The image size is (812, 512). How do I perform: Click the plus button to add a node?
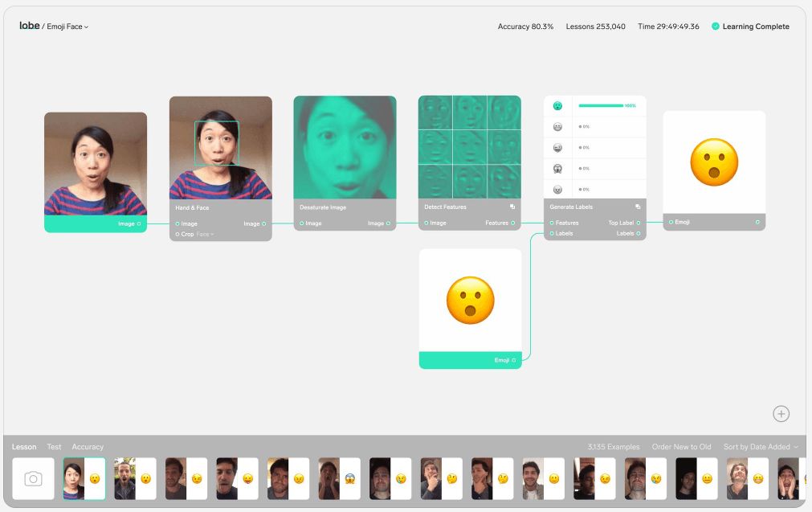pos(781,414)
